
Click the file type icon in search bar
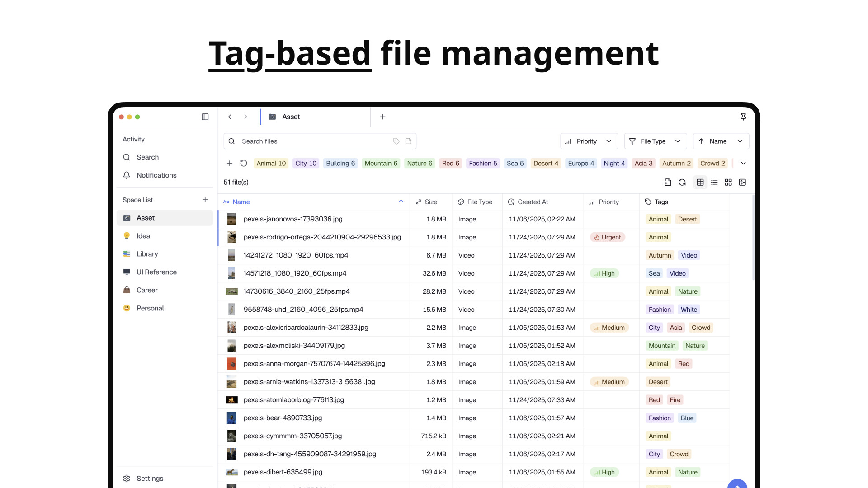coord(409,141)
